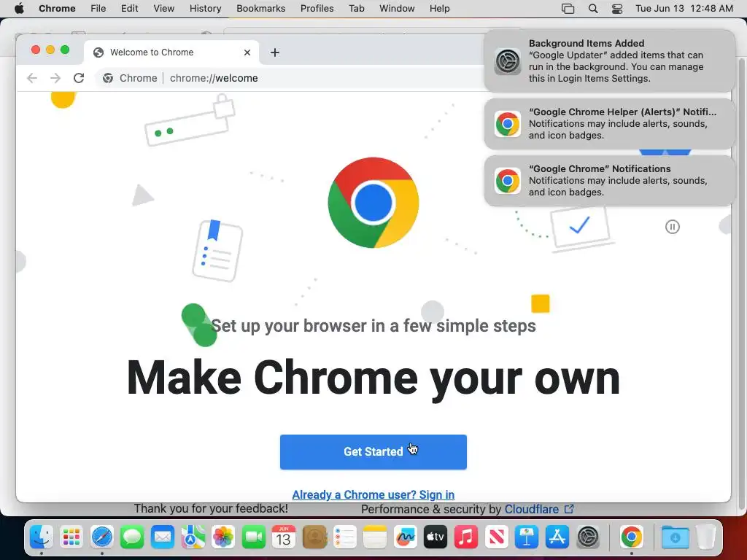
Task: Click the date and time in menu bar
Action: coord(684,8)
